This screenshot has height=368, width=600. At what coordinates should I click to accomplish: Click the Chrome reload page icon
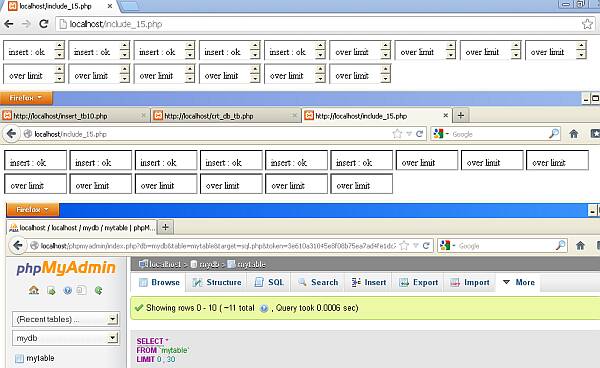(x=44, y=24)
